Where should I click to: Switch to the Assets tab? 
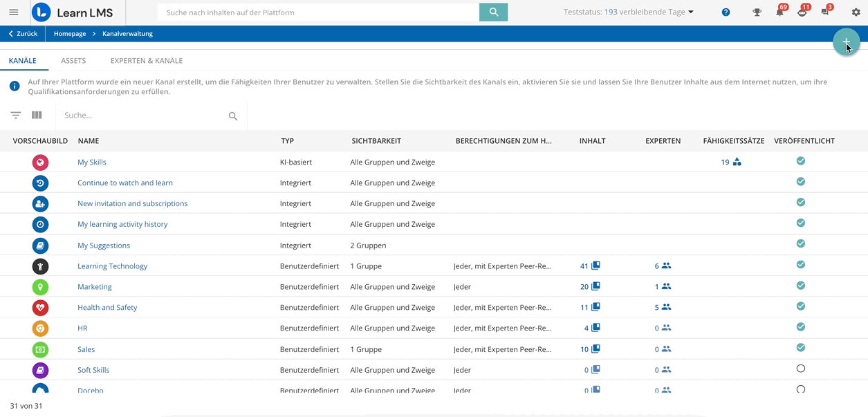(x=73, y=61)
